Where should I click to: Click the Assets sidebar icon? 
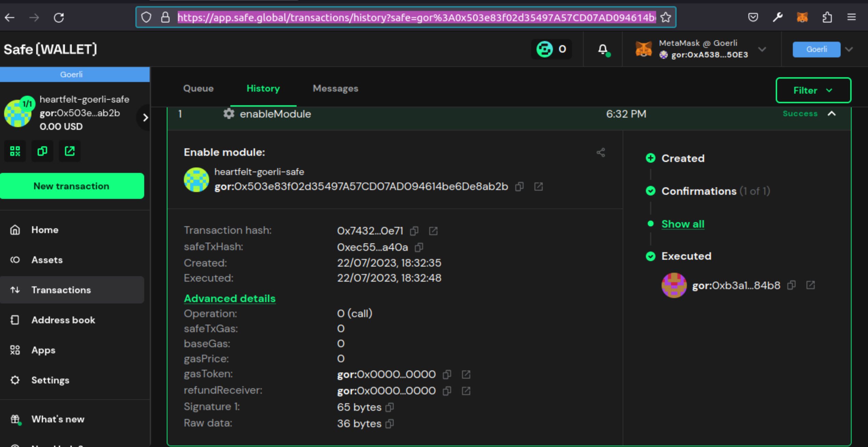click(x=15, y=259)
